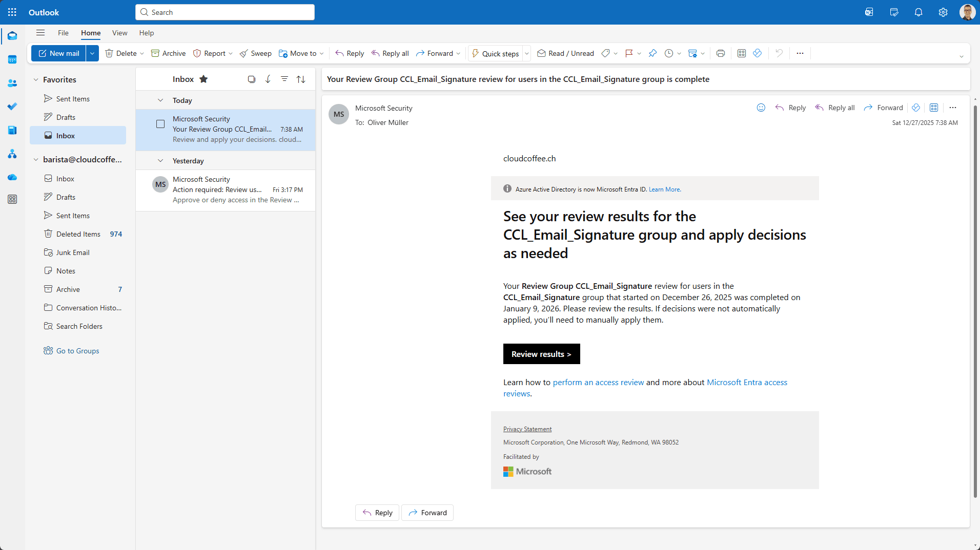Viewport: 980px width, 550px height.
Task: Click the emoji reaction icon in message
Action: 761,108
